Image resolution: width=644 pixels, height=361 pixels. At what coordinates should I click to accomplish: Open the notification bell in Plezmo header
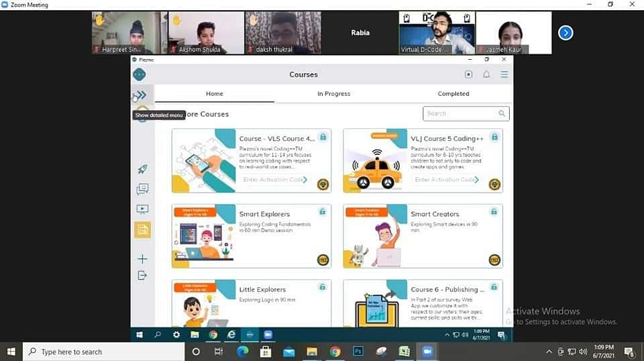486,74
